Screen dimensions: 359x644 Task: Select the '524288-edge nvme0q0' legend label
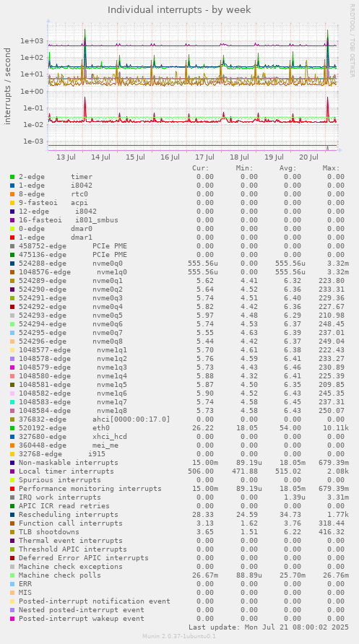[x=71, y=263]
